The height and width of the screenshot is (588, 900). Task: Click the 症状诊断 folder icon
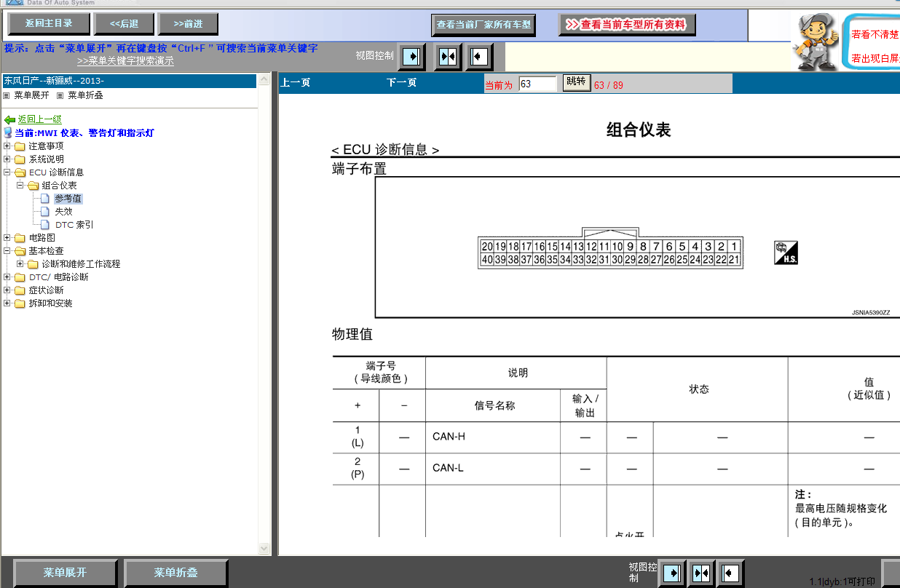pos(20,290)
